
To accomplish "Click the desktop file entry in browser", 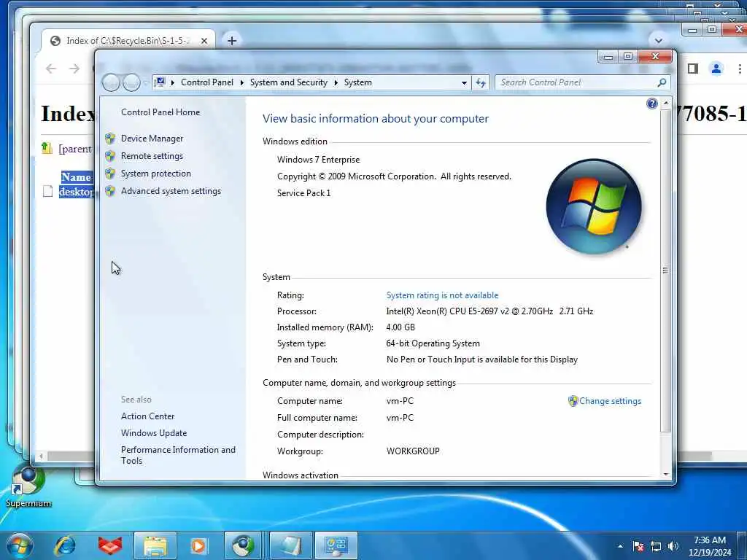I will [x=76, y=192].
